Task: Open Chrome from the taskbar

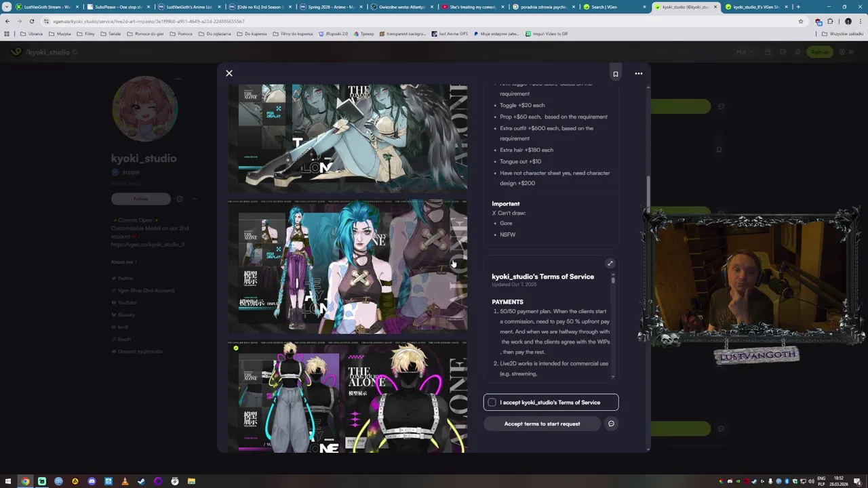Action: click(x=25, y=481)
